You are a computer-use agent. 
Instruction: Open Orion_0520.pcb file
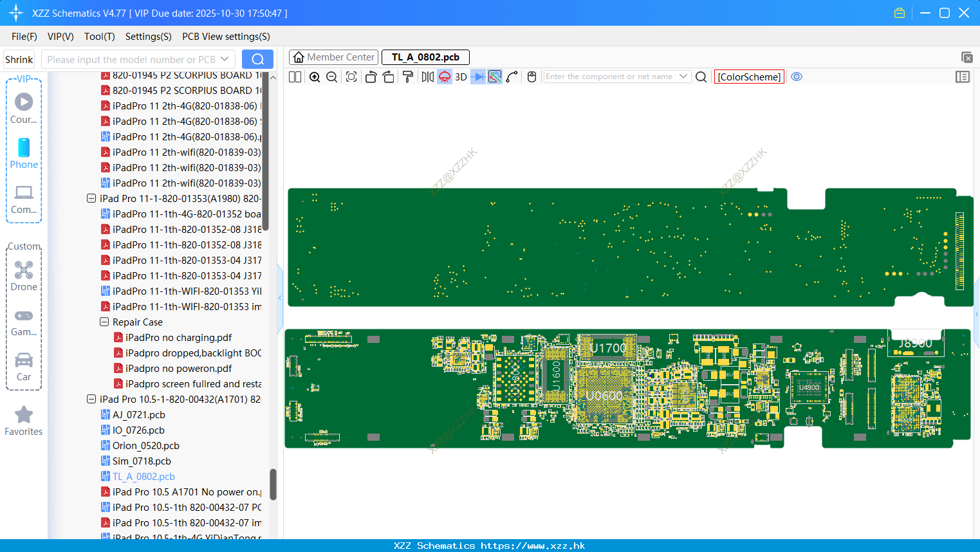(x=146, y=446)
